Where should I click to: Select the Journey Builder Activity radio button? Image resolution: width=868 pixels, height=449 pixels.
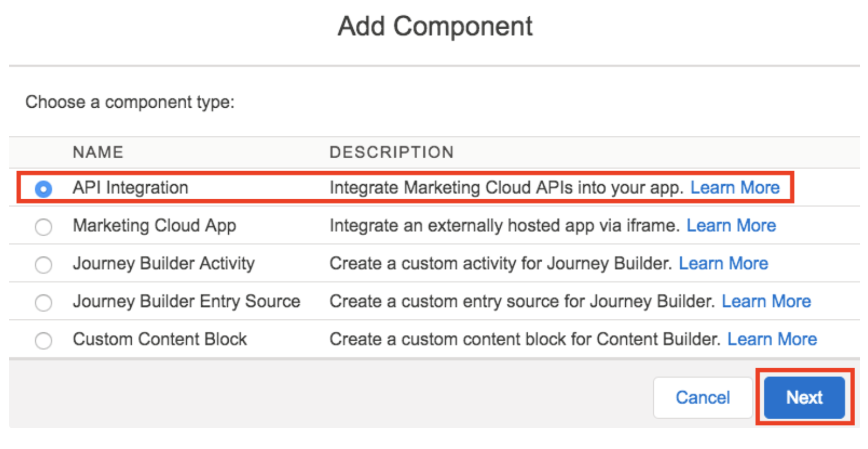point(43,264)
